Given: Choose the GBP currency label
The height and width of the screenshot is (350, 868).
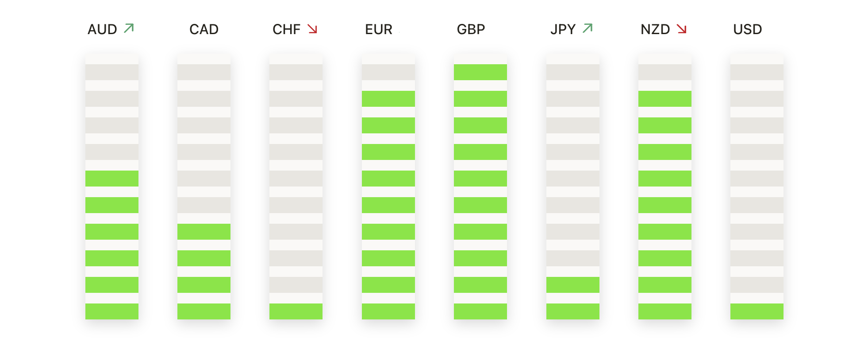Looking at the screenshot, I should [471, 30].
